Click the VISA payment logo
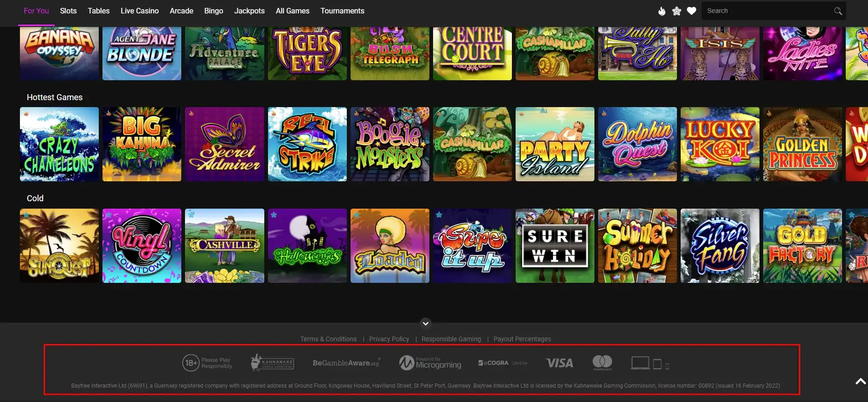The width and height of the screenshot is (868, 402). pos(559,363)
